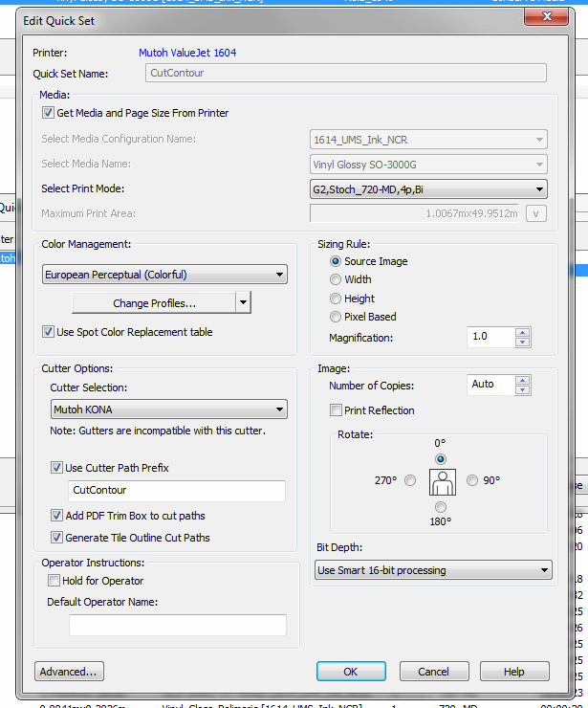Click the Number of Copies field

(491, 385)
